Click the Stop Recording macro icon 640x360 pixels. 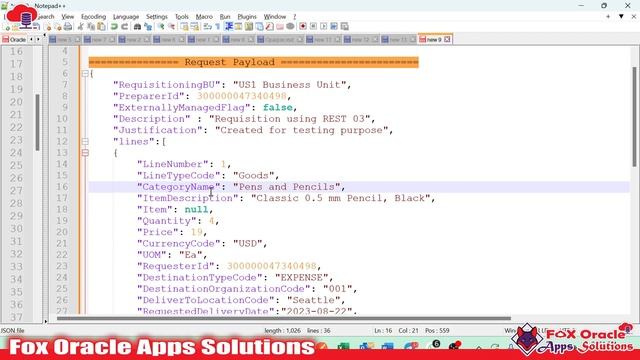[x=313, y=27]
